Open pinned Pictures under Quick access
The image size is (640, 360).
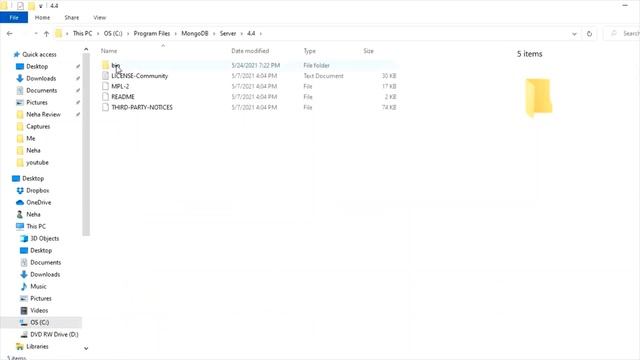coord(37,102)
